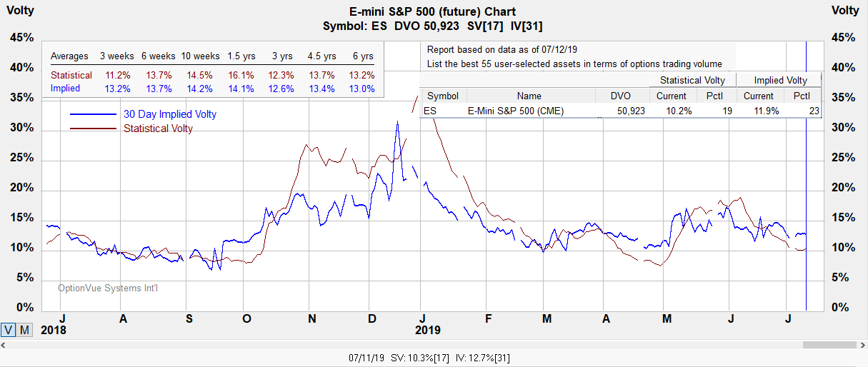Viewport: 868px width, 367px height.
Task: Click the 'N' November month axis label
Action: click(x=311, y=318)
